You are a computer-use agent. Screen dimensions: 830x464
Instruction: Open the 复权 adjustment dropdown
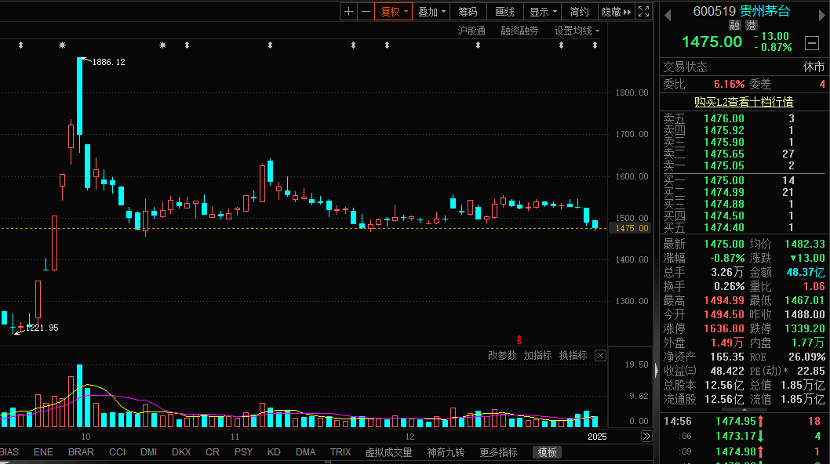(393, 12)
